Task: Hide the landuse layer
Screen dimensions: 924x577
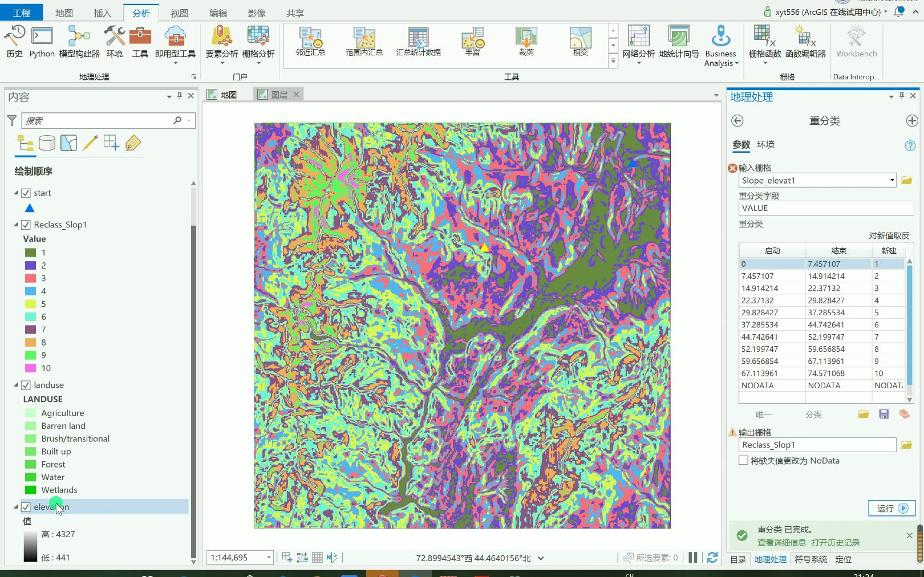Action: click(26, 385)
